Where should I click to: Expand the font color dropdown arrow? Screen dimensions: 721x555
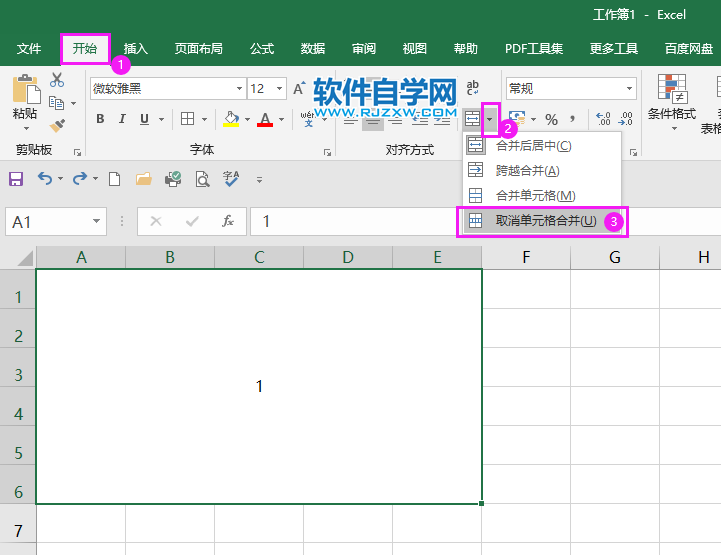[x=281, y=120]
